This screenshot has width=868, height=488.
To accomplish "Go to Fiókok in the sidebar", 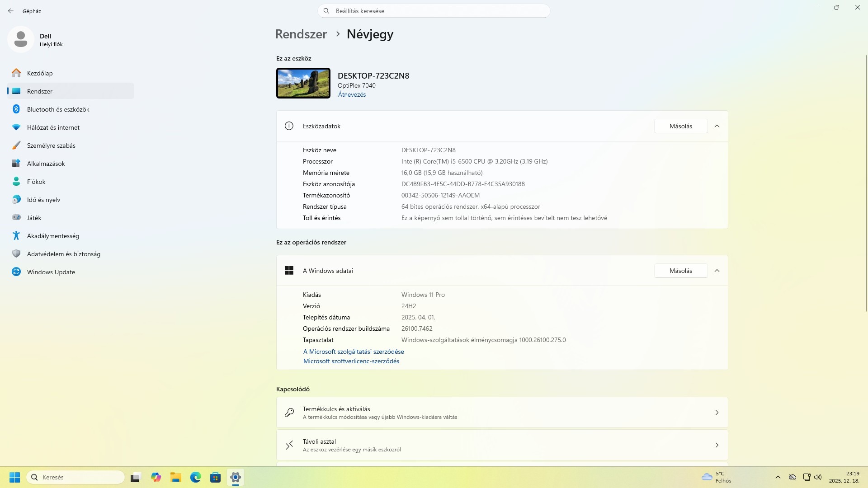I will [36, 182].
